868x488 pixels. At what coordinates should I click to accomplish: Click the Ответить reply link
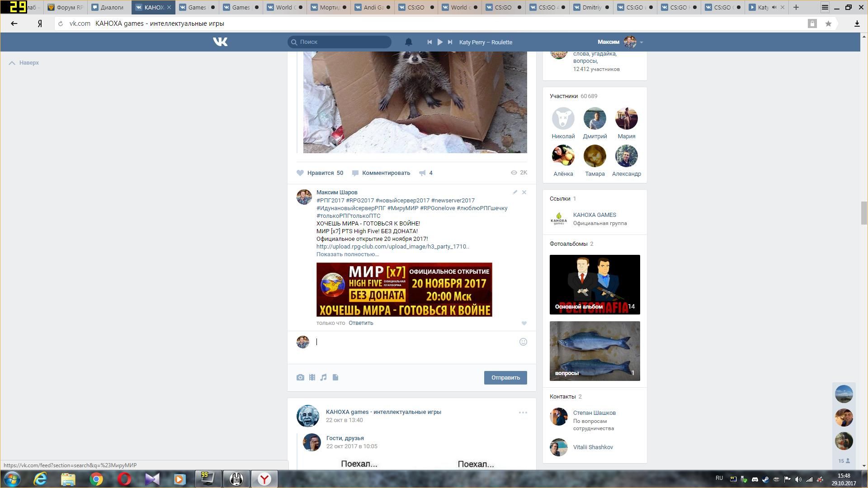click(361, 323)
